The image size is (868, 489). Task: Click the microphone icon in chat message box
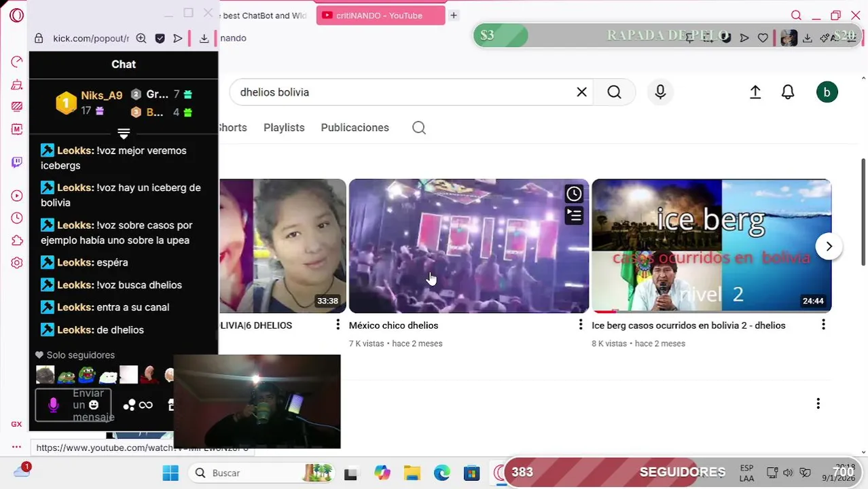click(53, 405)
